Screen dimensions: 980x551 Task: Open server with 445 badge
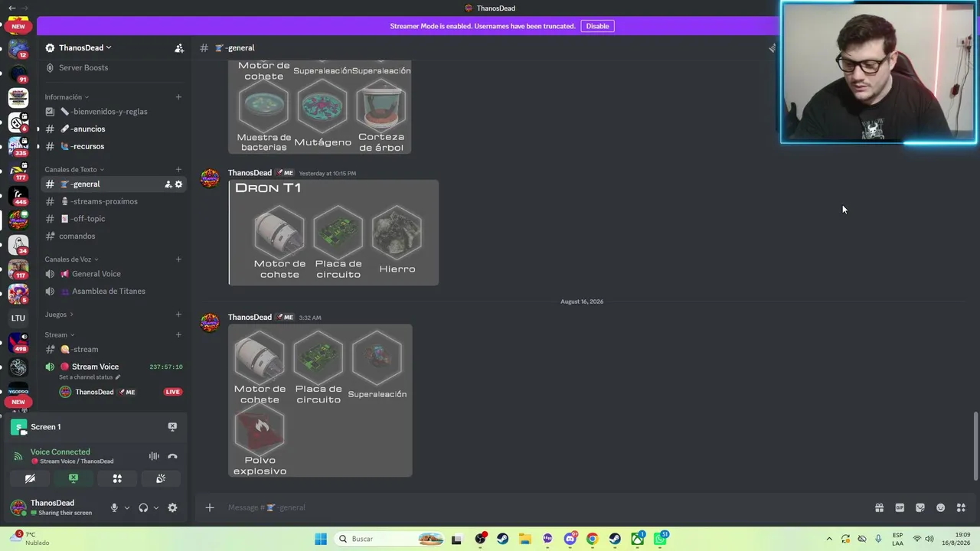pos(18,195)
